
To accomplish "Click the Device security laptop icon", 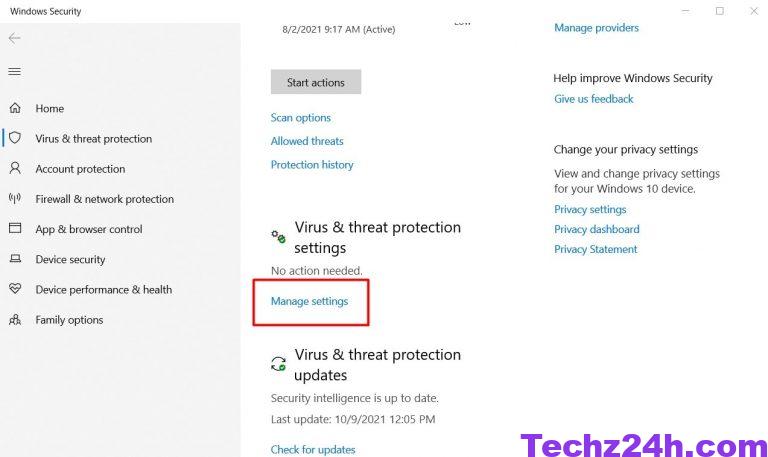I will pos(15,259).
